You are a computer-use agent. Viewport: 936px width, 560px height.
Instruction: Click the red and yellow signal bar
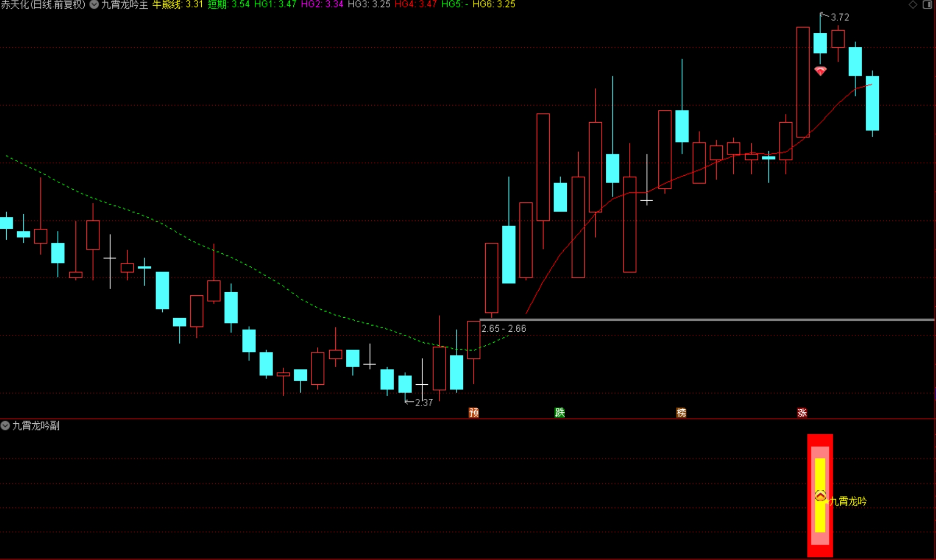pyautogui.click(x=820, y=495)
